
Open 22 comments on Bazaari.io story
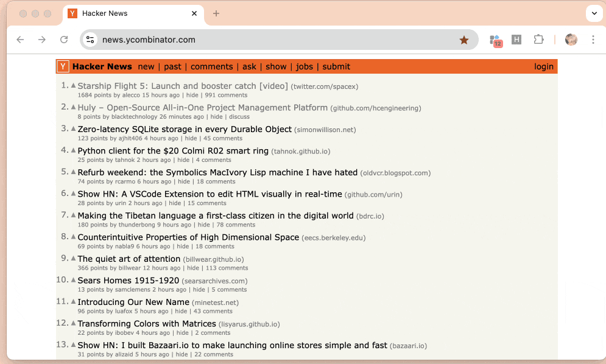point(214,355)
